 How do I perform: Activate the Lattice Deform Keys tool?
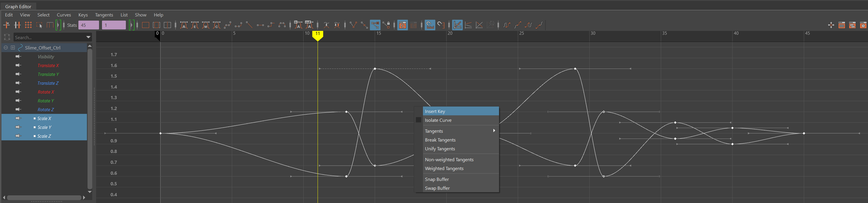tap(28, 25)
